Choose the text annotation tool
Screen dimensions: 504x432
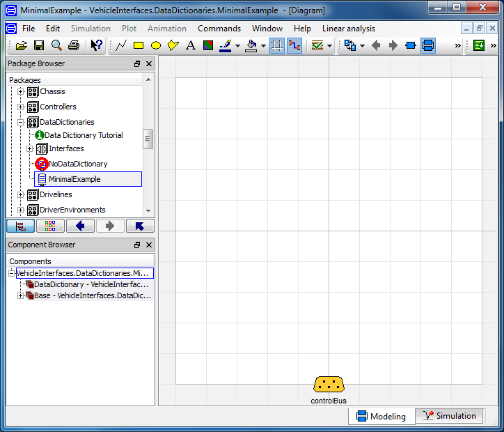click(x=191, y=45)
